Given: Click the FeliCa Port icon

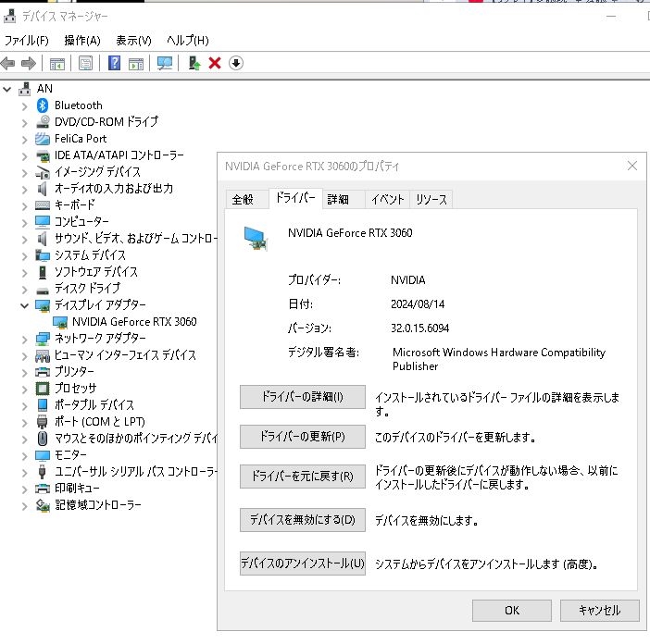Looking at the screenshot, I should 43,139.
